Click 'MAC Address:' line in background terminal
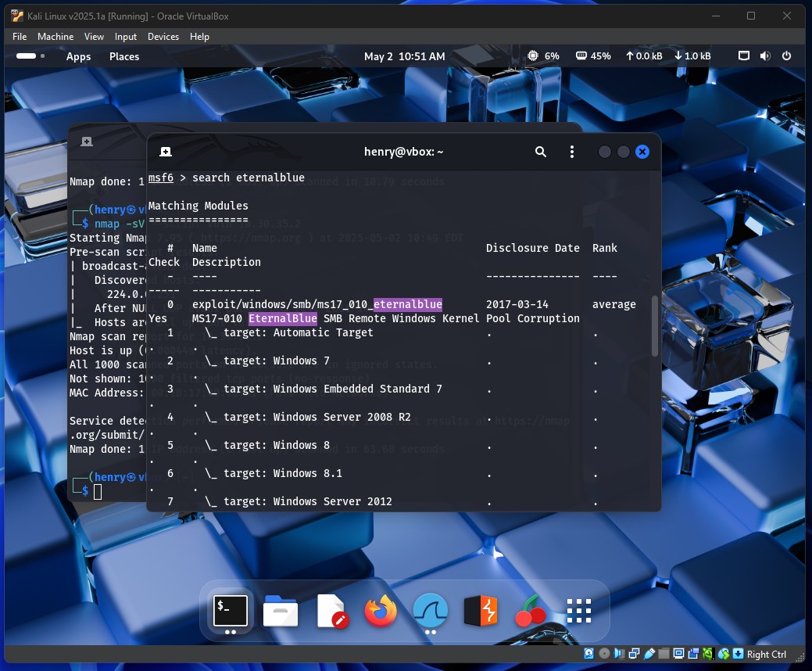The height and width of the screenshot is (671, 812). [x=107, y=393]
